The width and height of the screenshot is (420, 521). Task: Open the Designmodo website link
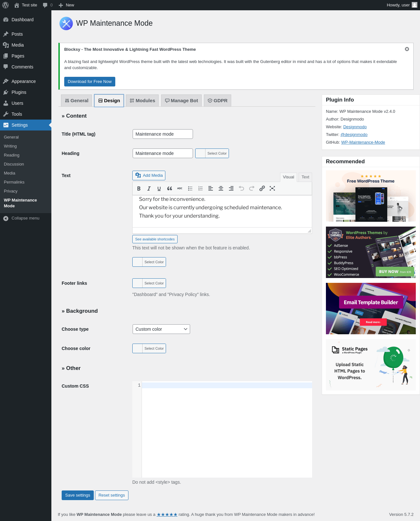pos(355,127)
